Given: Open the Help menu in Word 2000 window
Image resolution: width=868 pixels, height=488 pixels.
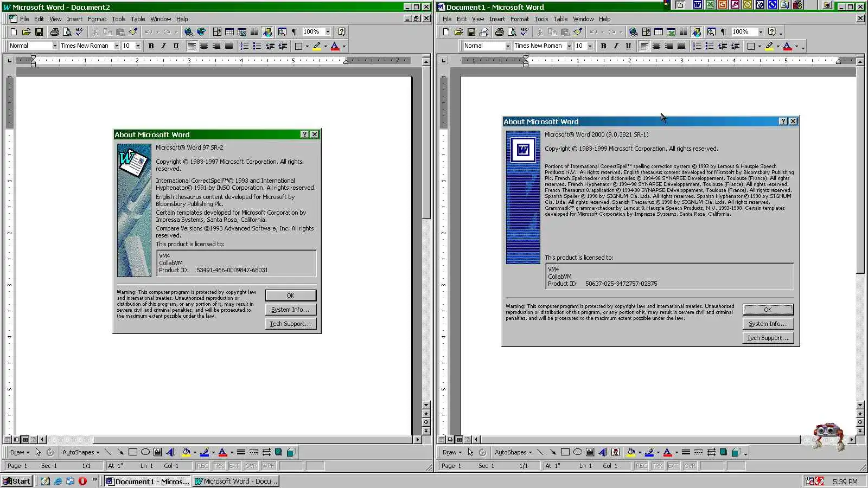Looking at the screenshot, I should (604, 19).
